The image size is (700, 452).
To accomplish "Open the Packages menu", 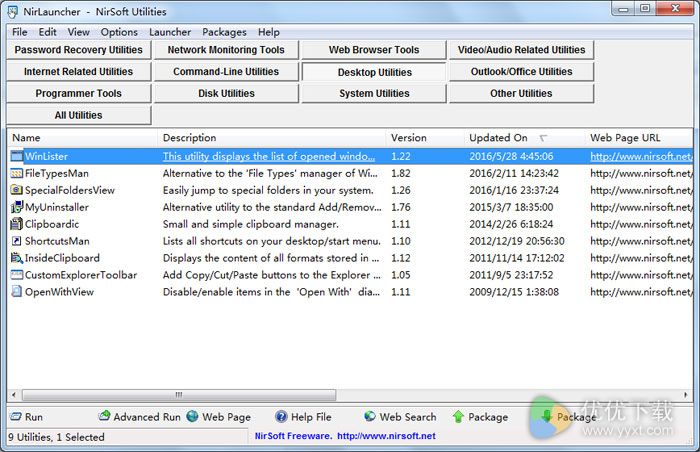I will pyautogui.click(x=224, y=32).
